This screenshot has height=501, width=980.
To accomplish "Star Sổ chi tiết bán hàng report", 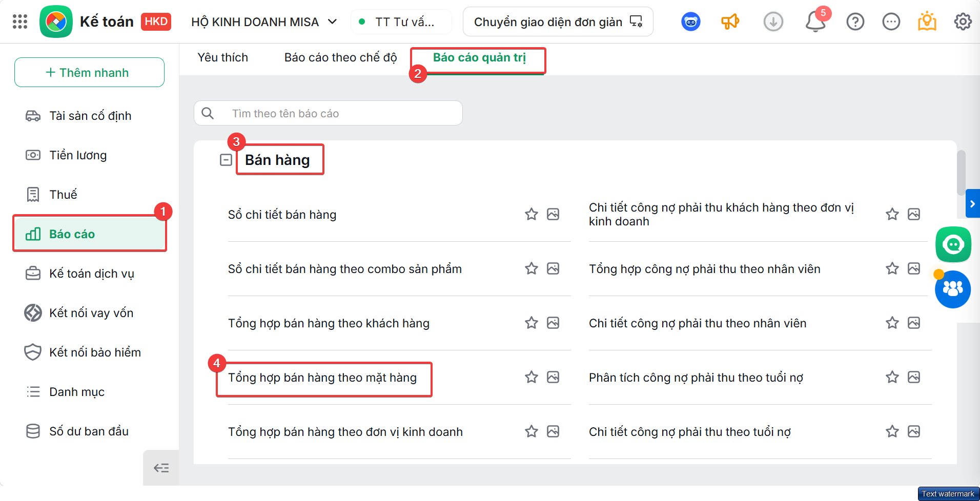I will point(532,214).
